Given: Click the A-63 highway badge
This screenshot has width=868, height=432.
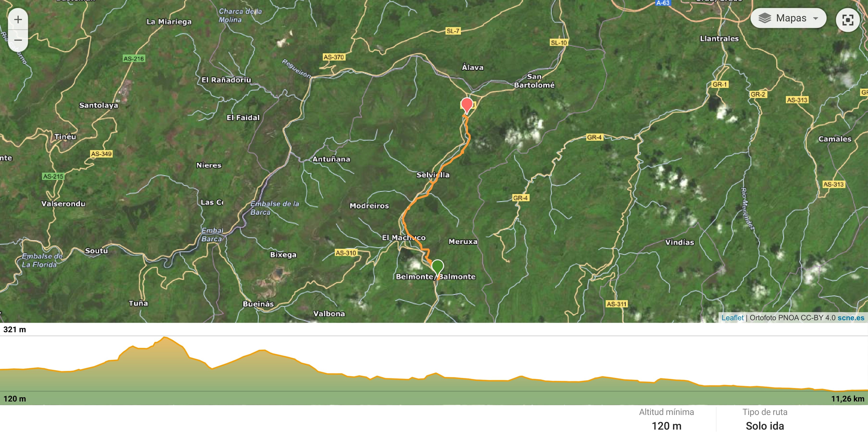Looking at the screenshot, I should pos(662,3).
